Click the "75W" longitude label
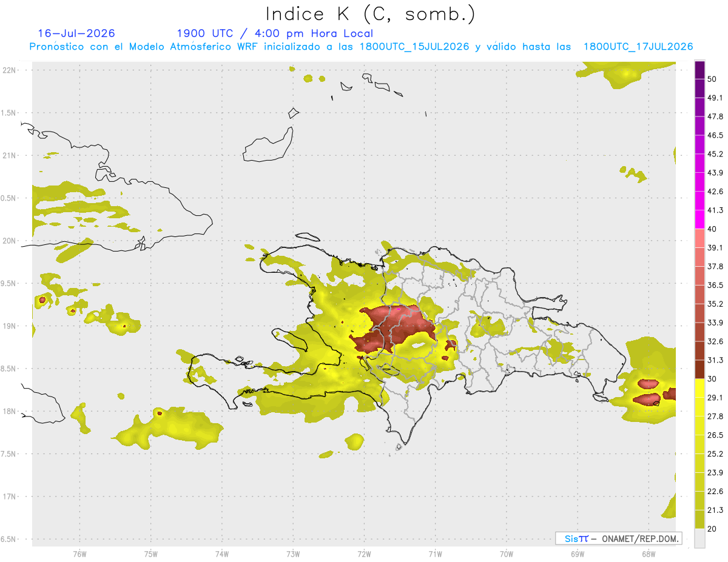Screen dimensions: 728x562 151,554
